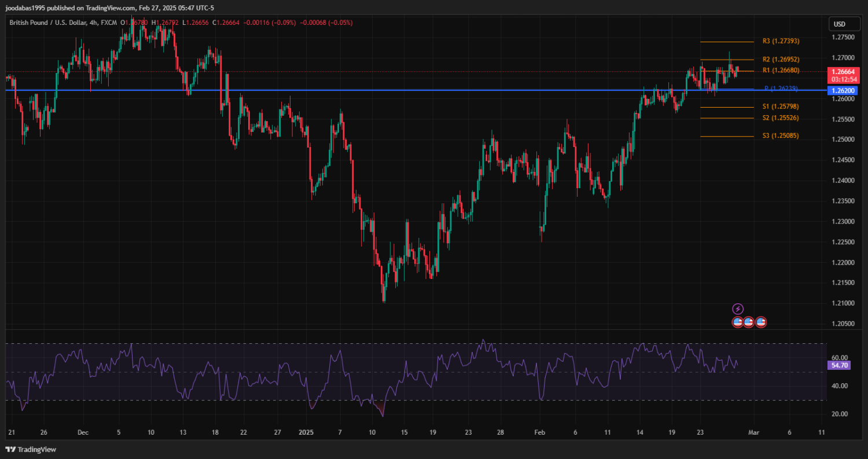Click the Mar label on the time axis
868x459 pixels.
pyautogui.click(x=753, y=432)
